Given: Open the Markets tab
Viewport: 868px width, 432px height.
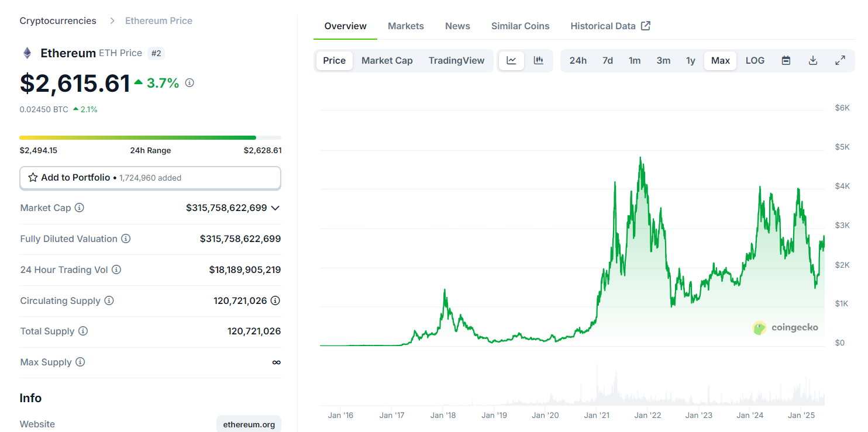Looking at the screenshot, I should point(406,26).
